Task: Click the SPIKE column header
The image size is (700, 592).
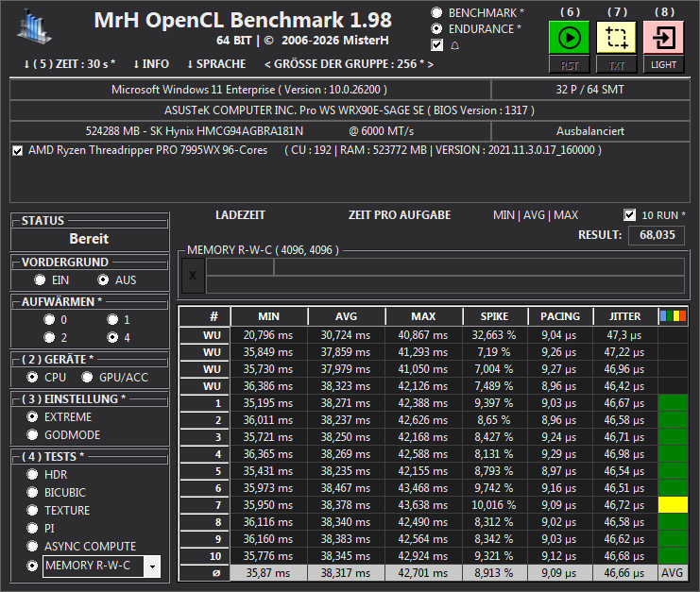Action: tap(495, 316)
